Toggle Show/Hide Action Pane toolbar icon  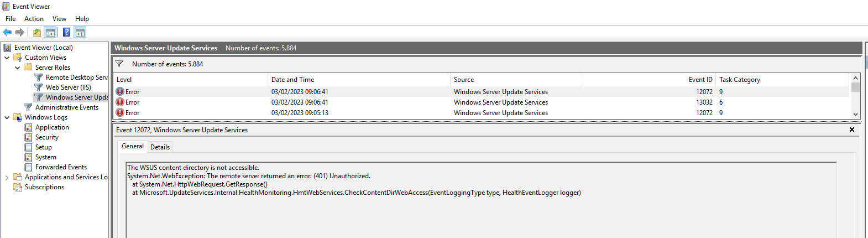80,32
